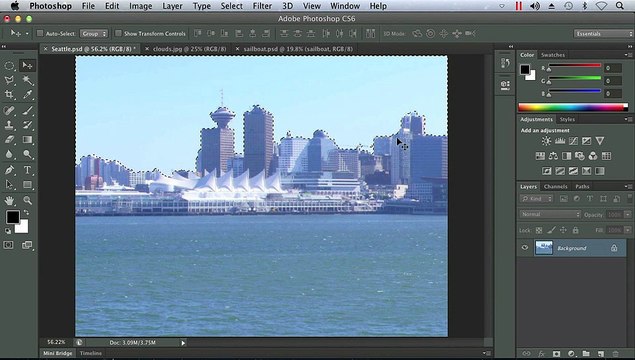The height and width of the screenshot is (360, 635).
Task: Open the Color panel options menu
Action: pos(627,55)
